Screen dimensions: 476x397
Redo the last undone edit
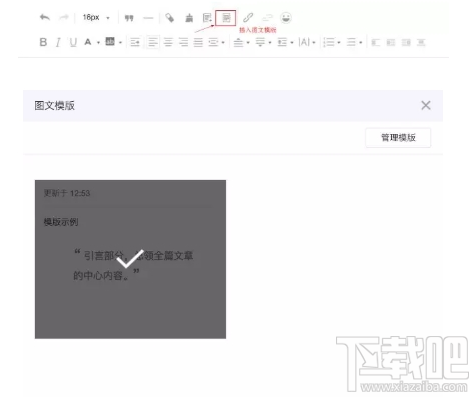(x=63, y=17)
